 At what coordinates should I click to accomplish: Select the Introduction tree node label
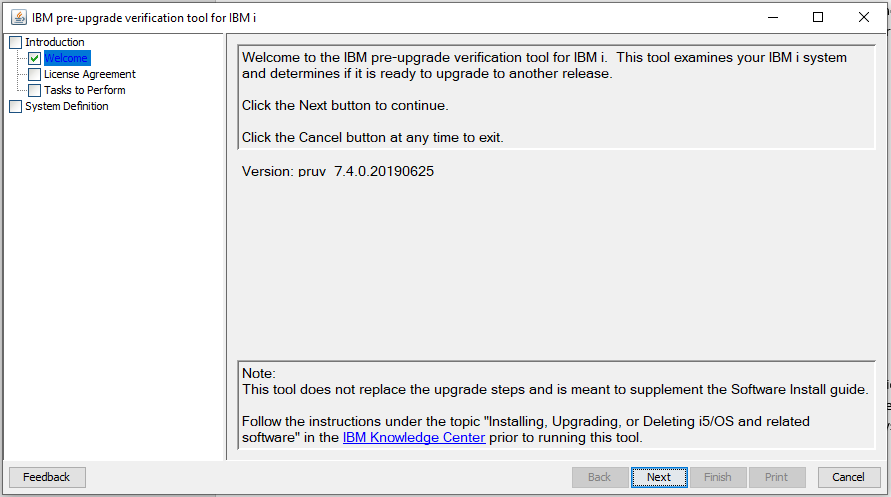(55, 42)
